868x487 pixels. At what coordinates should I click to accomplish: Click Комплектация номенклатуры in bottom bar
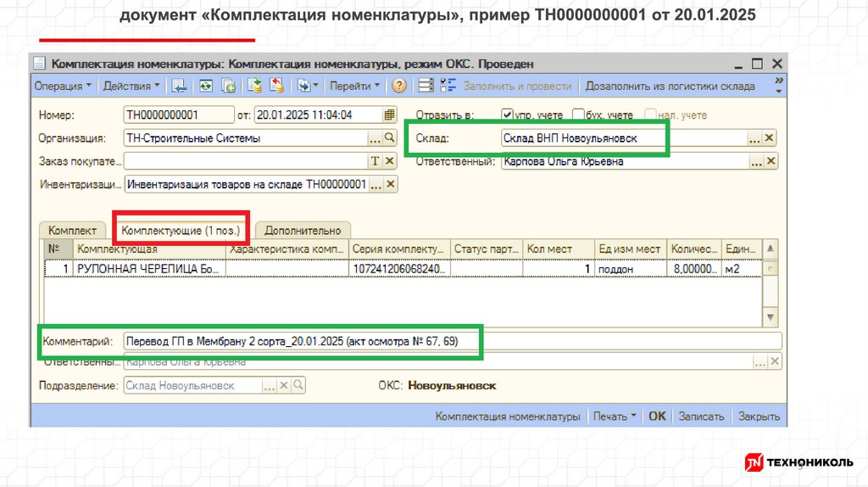(508, 416)
